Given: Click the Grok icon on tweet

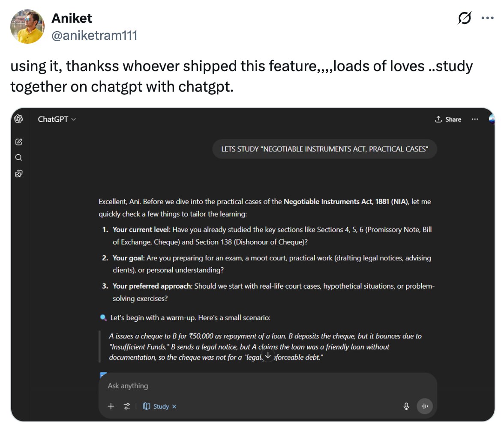Looking at the screenshot, I should (465, 18).
